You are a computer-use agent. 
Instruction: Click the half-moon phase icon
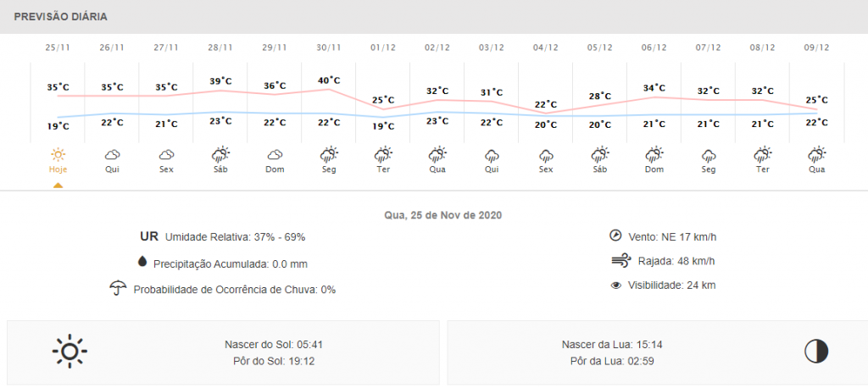816,352
